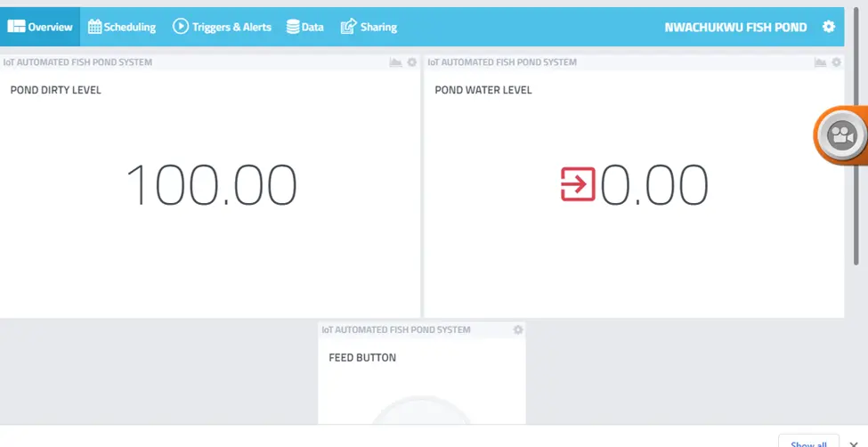Image resolution: width=868 pixels, height=447 pixels.
Task: Click the orange screen recorder camera button
Action: (x=842, y=135)
